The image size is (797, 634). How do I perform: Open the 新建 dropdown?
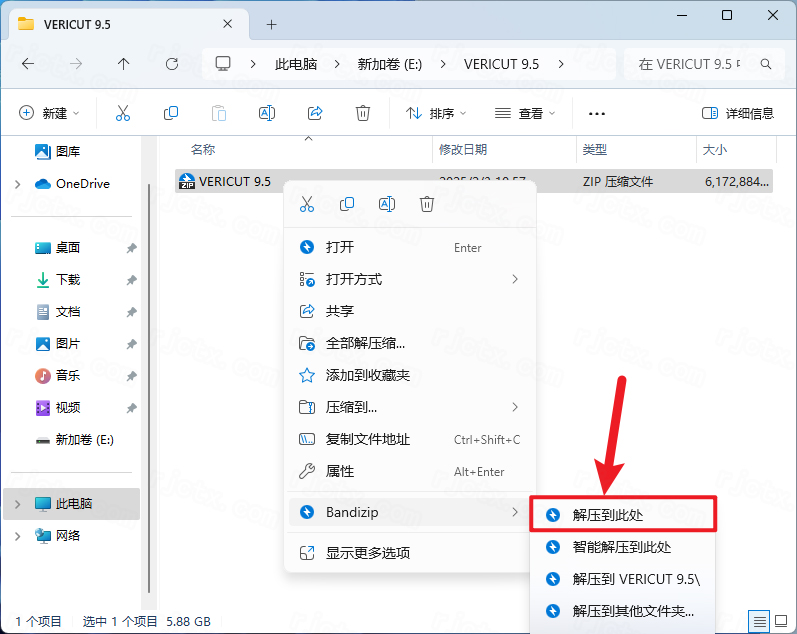(49, 113)
